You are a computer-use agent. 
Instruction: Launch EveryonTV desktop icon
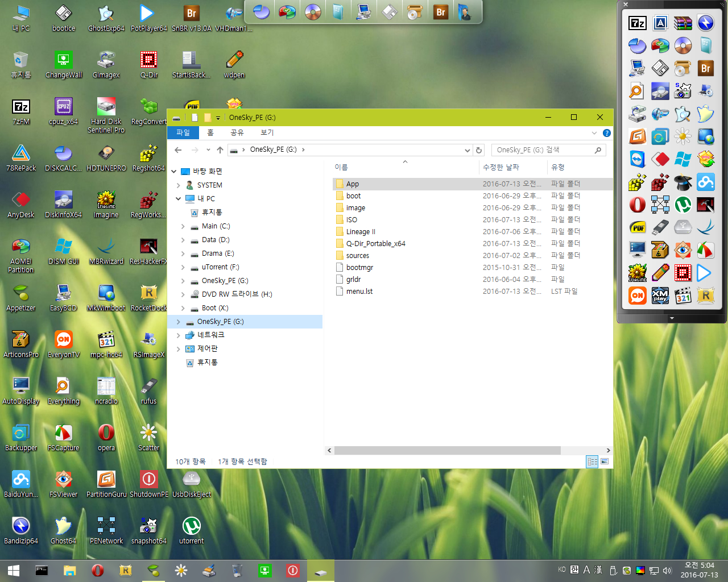64,344
